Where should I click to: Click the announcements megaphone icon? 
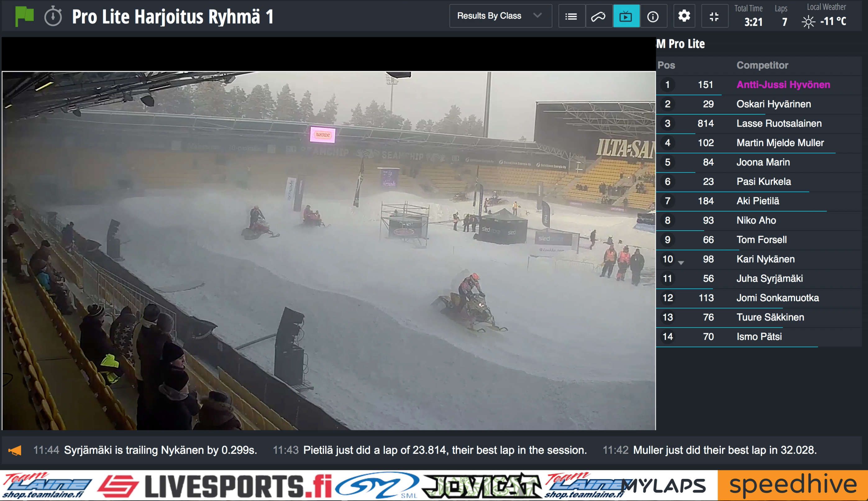[x=15, y=450]
